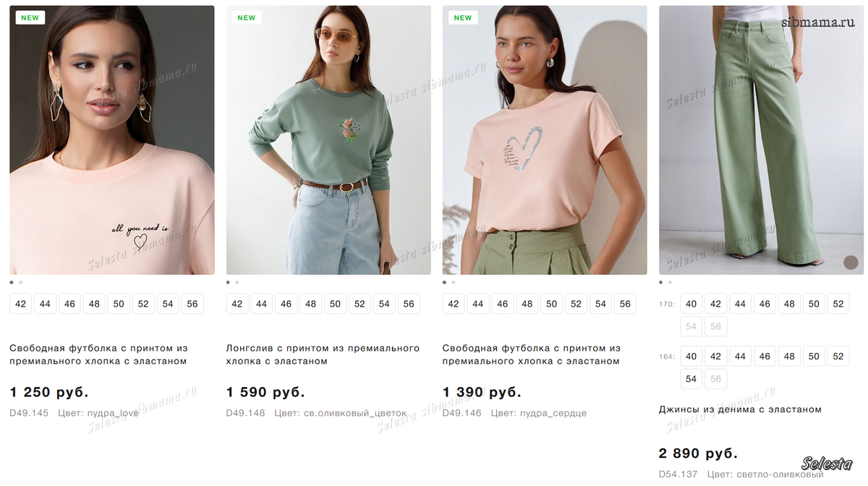This screenshot has width=868, height=486.
Task: Click the Selesta logo in the bottom corner
Action: tap(827, 464)
